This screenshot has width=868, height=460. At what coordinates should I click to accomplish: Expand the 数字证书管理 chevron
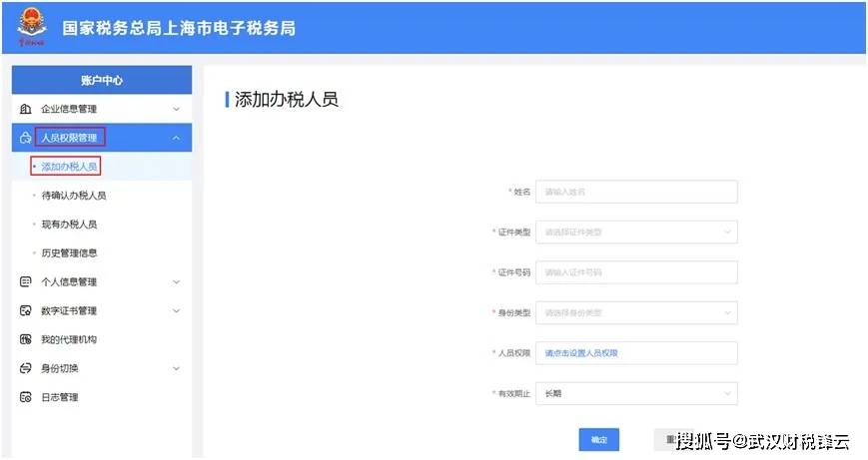tap(176, 310)
